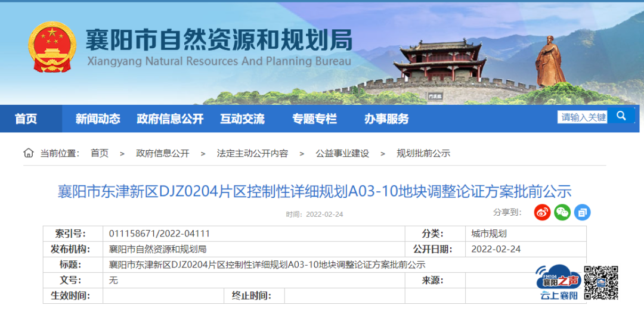Click the home icon in breadcrumb
Screen dimensions: 644x311
(29, 154)
